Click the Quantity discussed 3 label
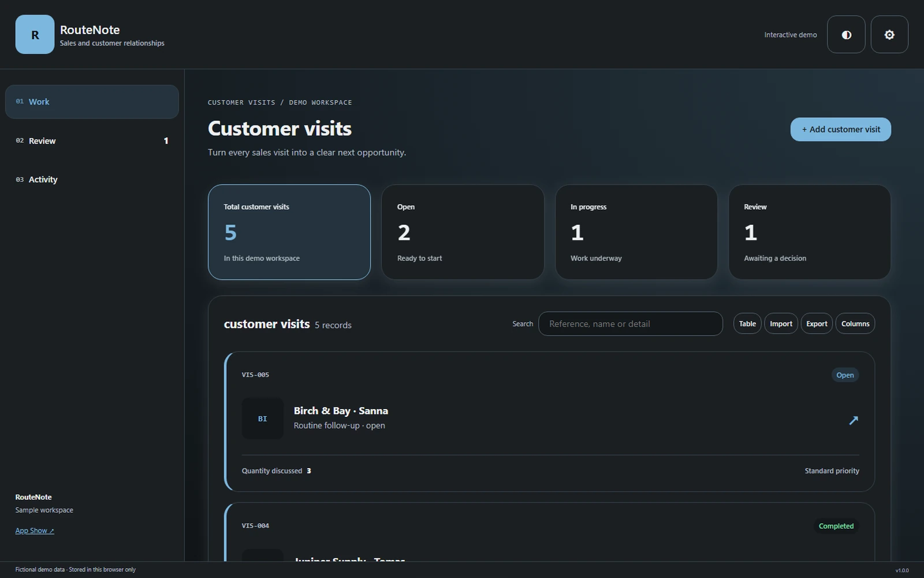The width and height of the screenshot is (924, 578). (x=277, y=471)
